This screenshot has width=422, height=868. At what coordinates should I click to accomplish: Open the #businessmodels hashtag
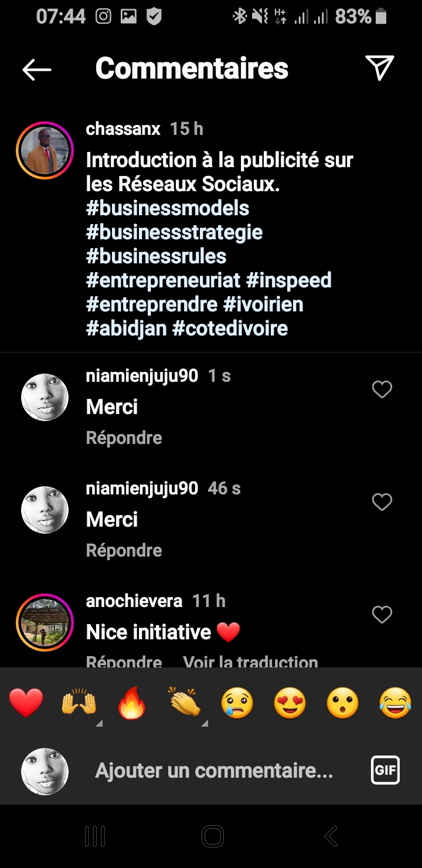tap(168, 208)
